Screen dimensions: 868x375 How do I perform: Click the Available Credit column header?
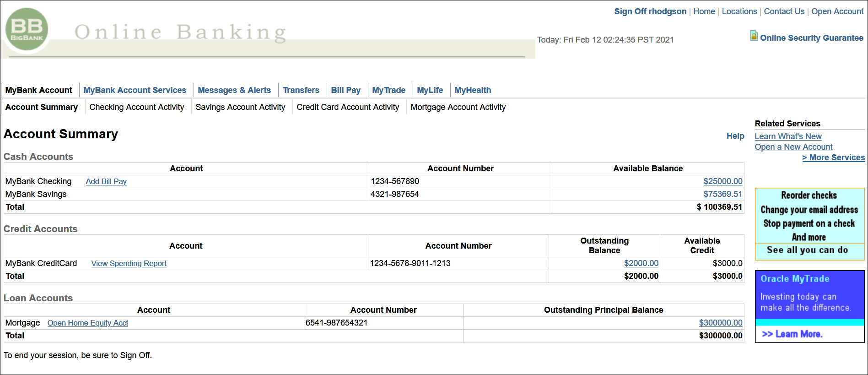(x=702, y=246)
